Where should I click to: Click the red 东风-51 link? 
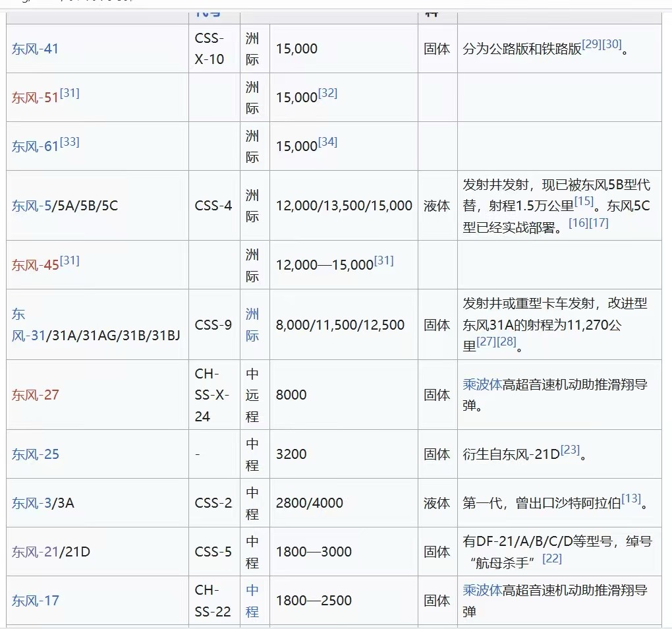tap(35, 98)
